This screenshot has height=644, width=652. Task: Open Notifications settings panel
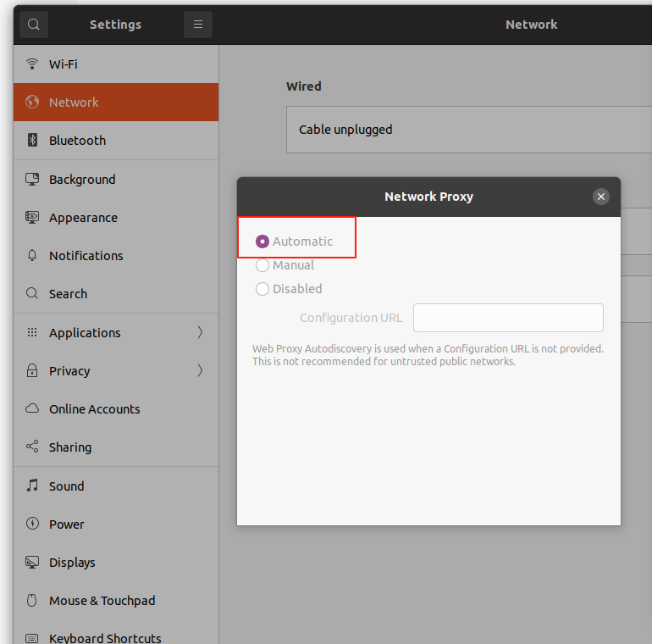pyautogui.click(x=116, y=255)
